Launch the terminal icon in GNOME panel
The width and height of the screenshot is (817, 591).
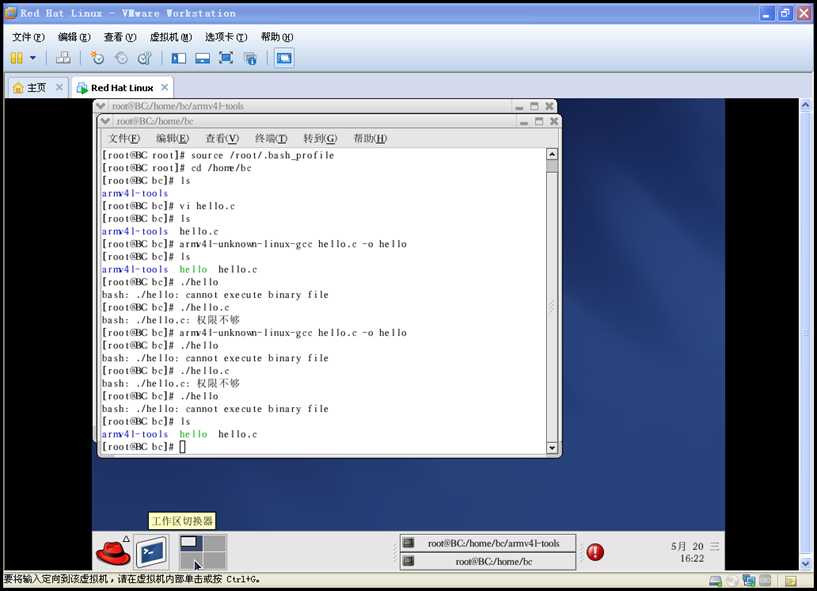tap(152, 551)
